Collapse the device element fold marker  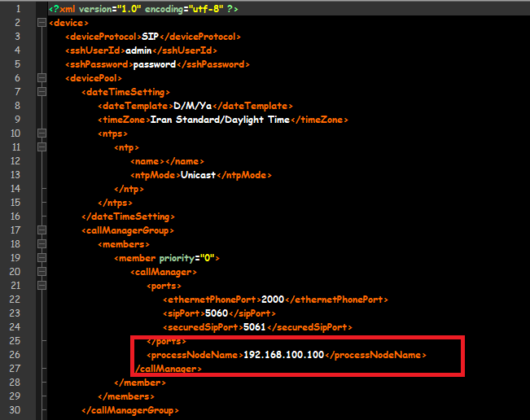click(41, 23)
